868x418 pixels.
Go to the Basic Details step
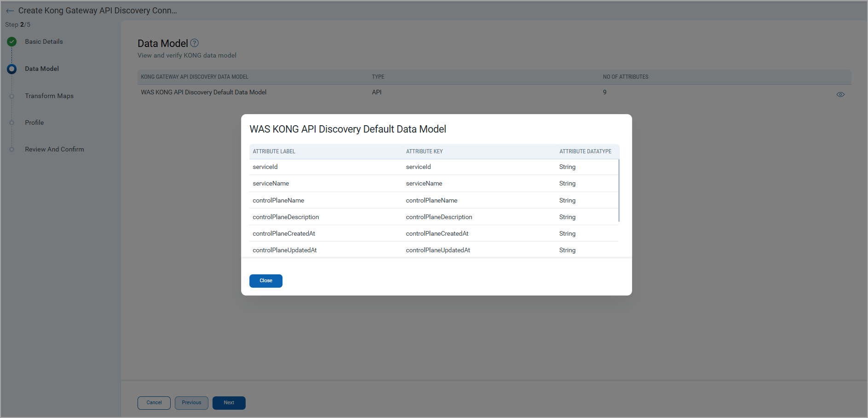44,41
